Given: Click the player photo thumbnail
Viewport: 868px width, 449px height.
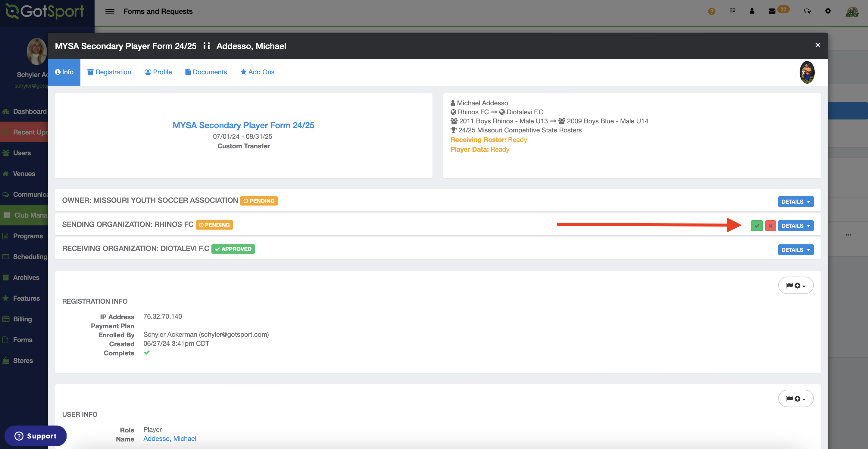Looking at the screenshot, I should [x=807, y=72].
